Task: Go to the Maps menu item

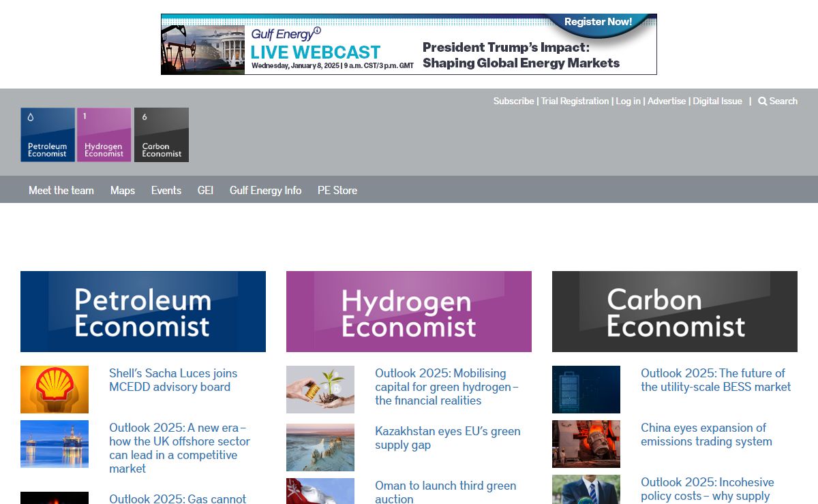Action: 123,190
